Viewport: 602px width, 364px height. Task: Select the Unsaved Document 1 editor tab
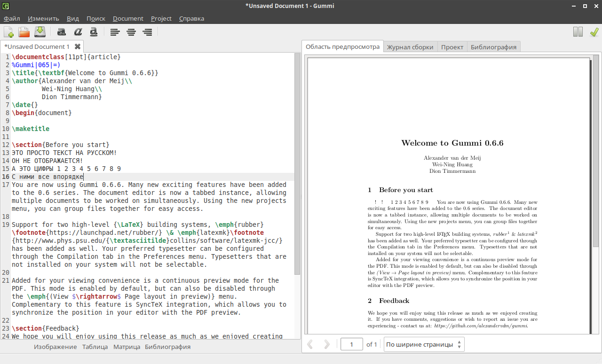pyautogui.click(x=37, y=46)
